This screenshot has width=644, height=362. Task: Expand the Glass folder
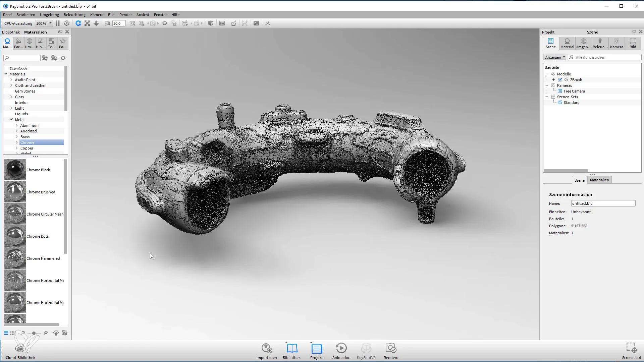point(11,97)
